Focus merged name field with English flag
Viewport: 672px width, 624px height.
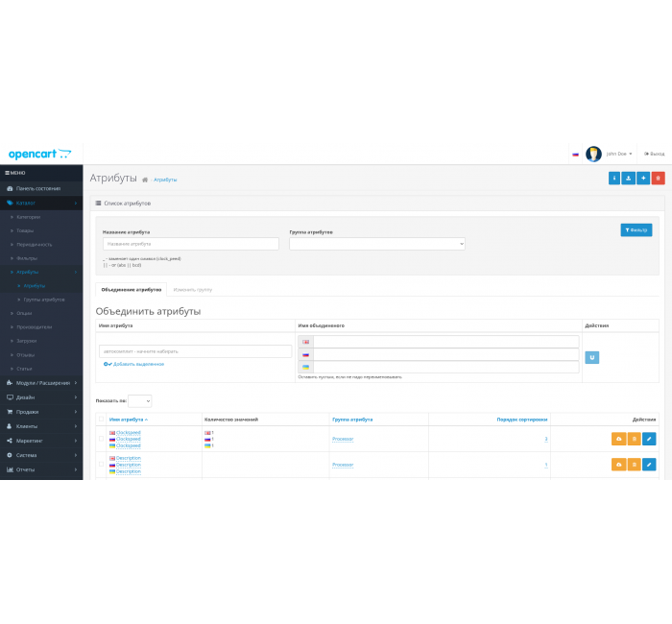pyautogui.click(x=446, y=342)
